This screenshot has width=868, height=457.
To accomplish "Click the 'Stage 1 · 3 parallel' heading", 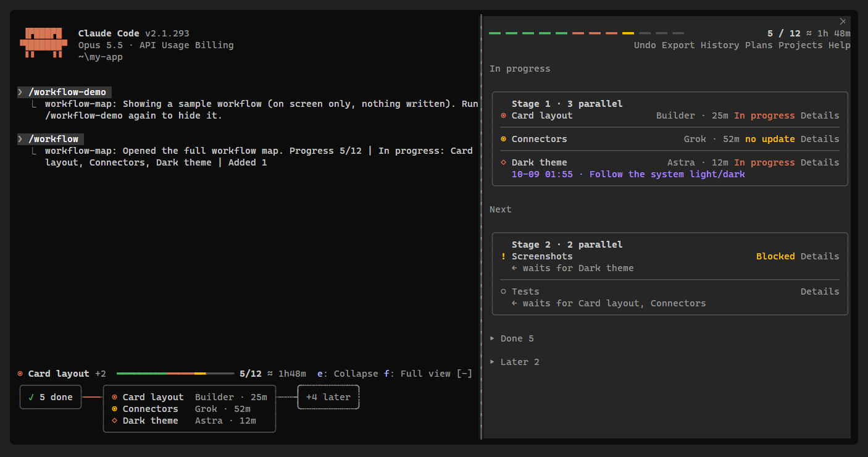I will pos(567,104).
